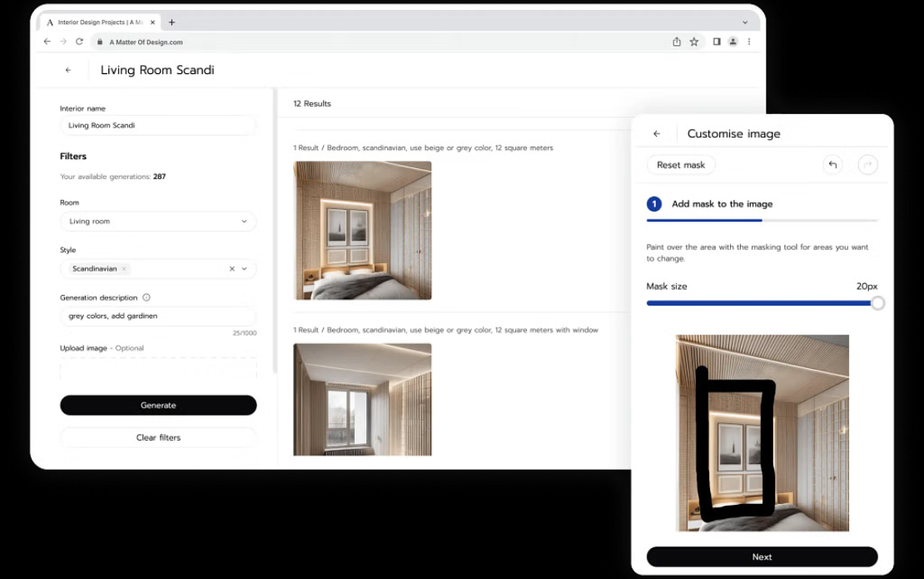924x579 pixels.
Task: Open the bedroom with window result thumbnail
Action: (362, 399)
